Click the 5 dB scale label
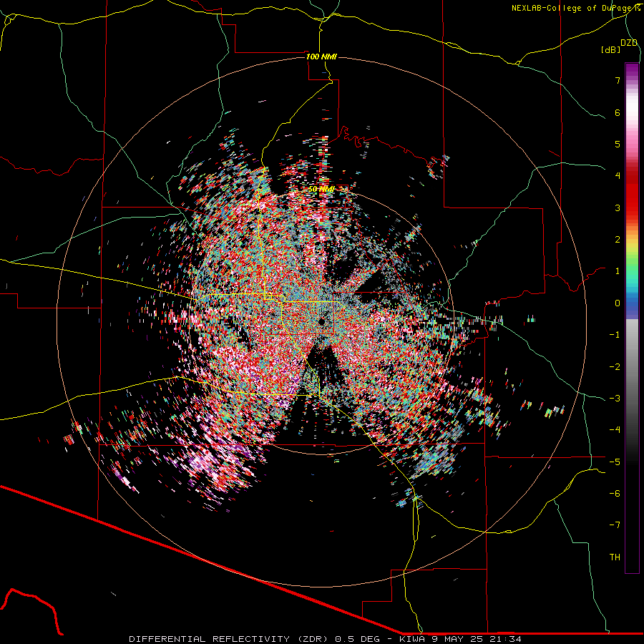The width and height of the screenshot is (644, 644). [x=618, y=144]
